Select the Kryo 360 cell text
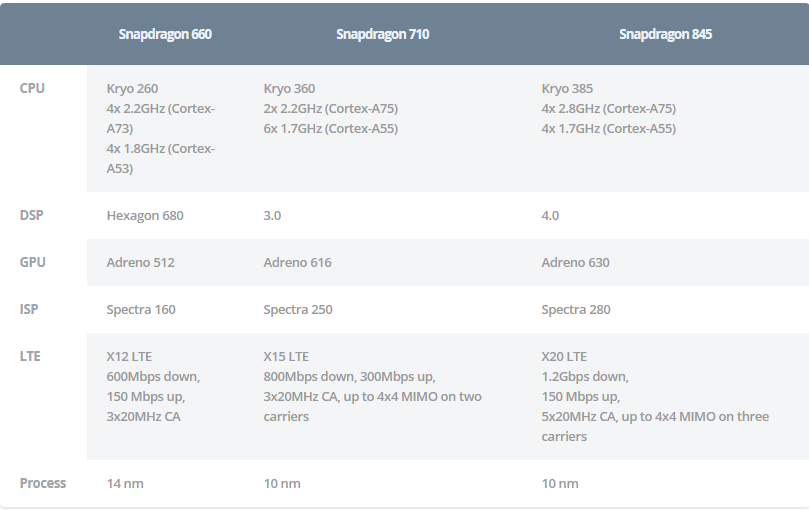 point(289,89)
